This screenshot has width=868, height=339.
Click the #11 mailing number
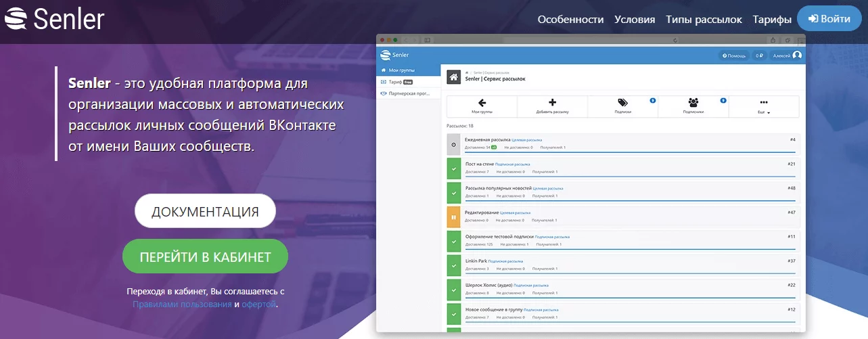click(x=792, y=236)
